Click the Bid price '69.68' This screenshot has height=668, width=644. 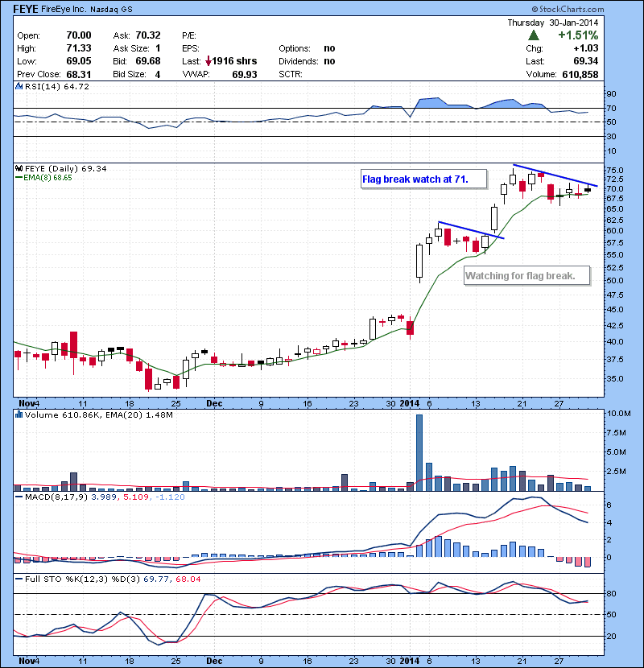point(148,61)
